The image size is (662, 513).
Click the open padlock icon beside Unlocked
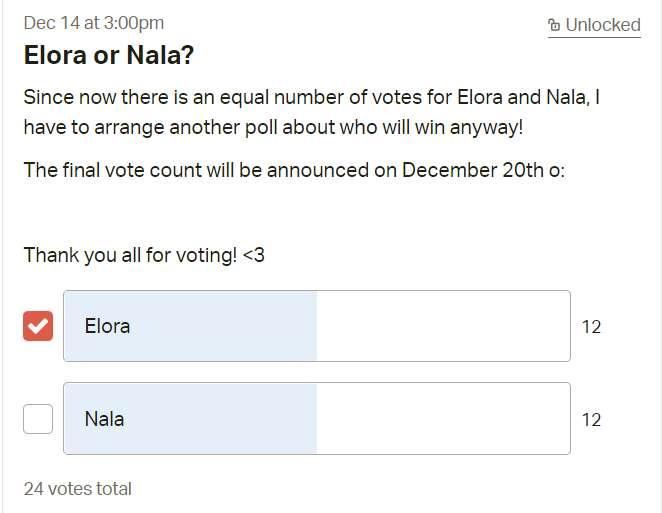[554, 25]
